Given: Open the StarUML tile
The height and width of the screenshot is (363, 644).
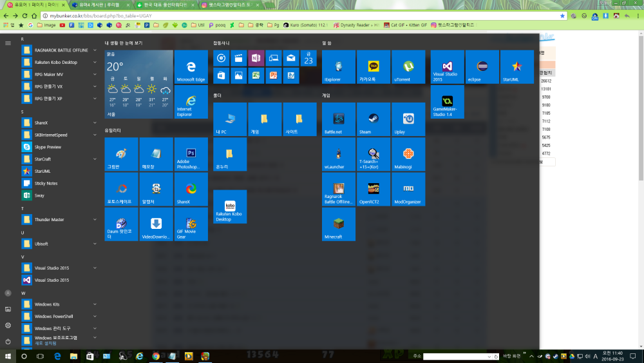Looking at the screenshot, I should point(517,66).
